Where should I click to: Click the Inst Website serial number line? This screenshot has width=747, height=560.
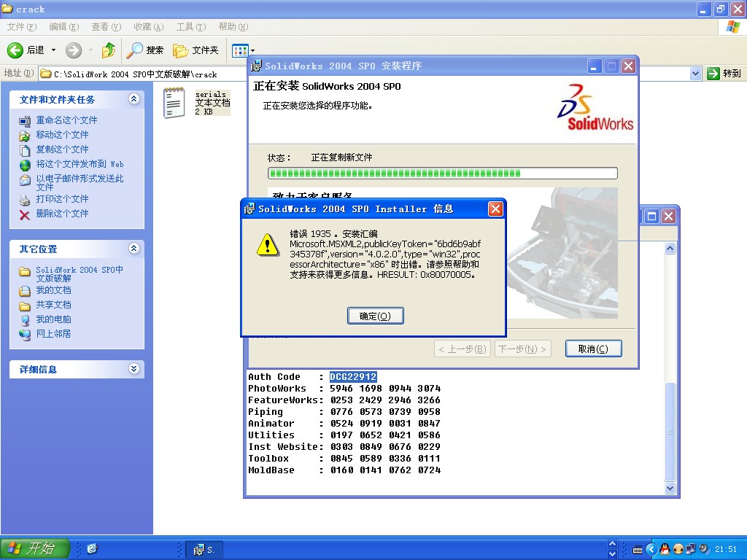344,447
